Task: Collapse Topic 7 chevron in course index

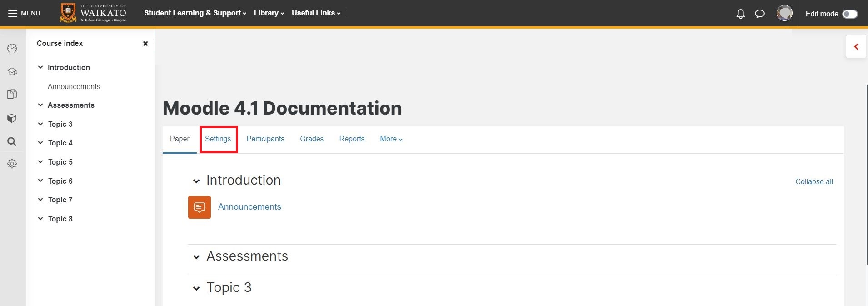Action: point(40,200)
